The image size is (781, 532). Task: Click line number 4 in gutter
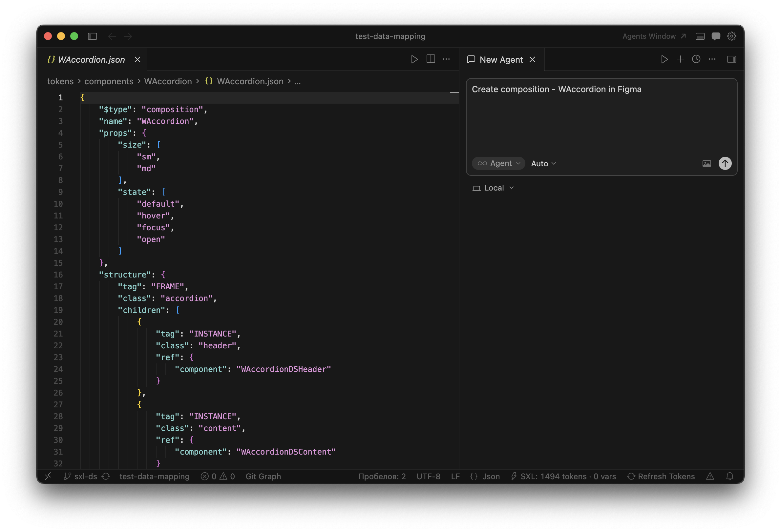(60, 133)
